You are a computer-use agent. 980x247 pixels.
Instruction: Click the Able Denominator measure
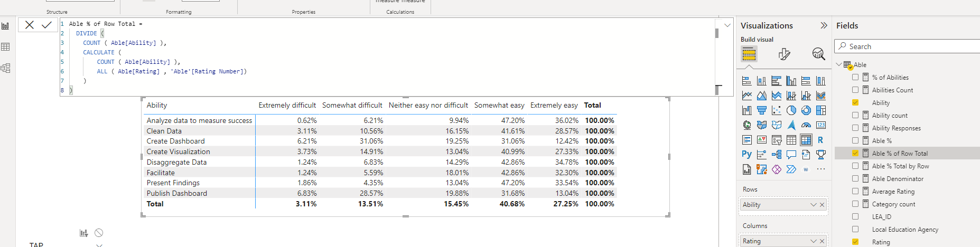pyautogui.click(x=898, y=178)
